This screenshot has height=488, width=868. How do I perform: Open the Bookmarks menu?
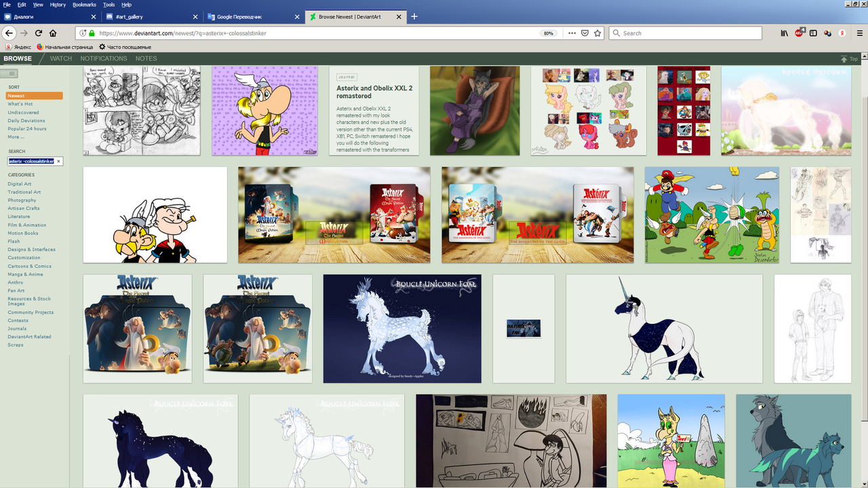(84, 4)
